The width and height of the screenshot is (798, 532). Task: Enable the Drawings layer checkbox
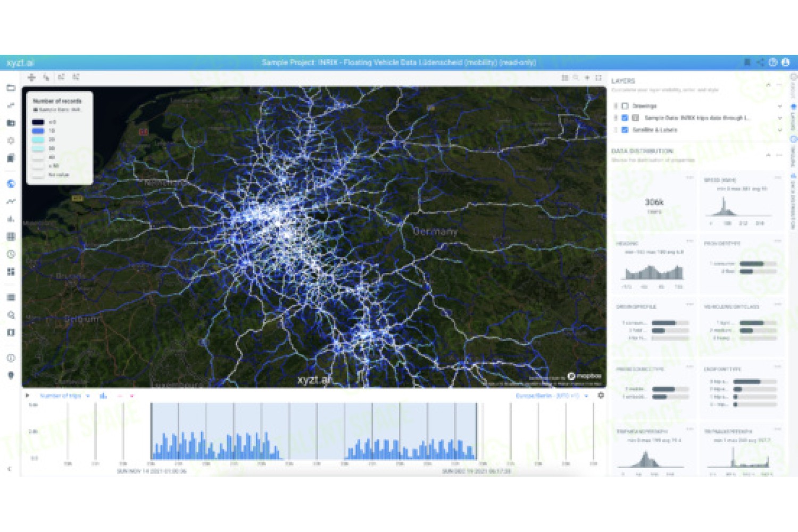(x=625, y=106)
